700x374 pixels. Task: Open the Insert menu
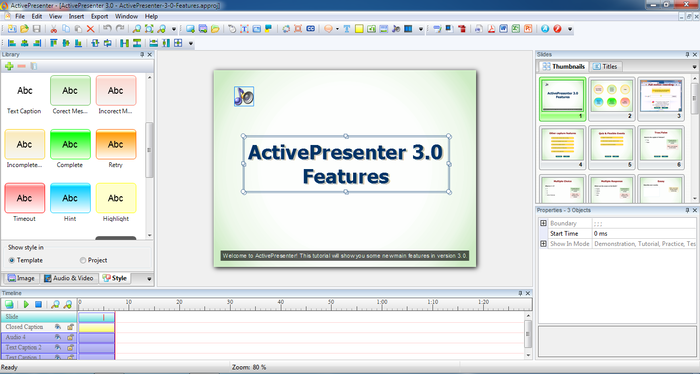click(76, 16)
